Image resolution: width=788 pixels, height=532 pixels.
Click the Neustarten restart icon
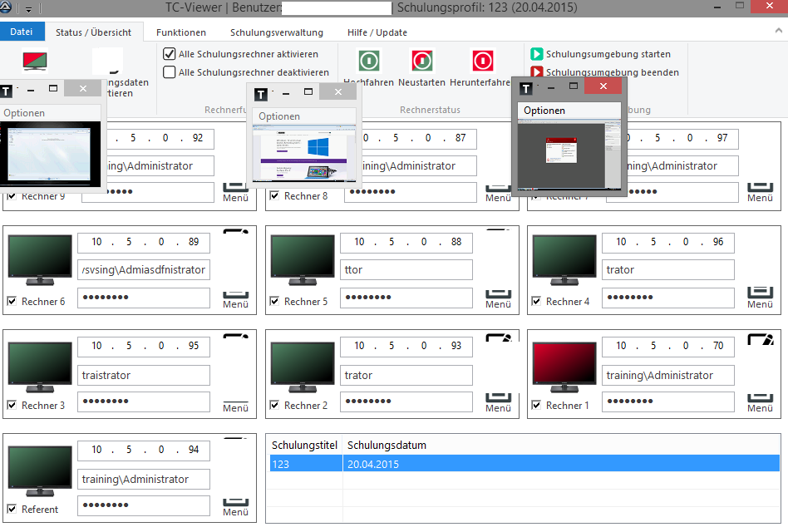click(421, 61)
